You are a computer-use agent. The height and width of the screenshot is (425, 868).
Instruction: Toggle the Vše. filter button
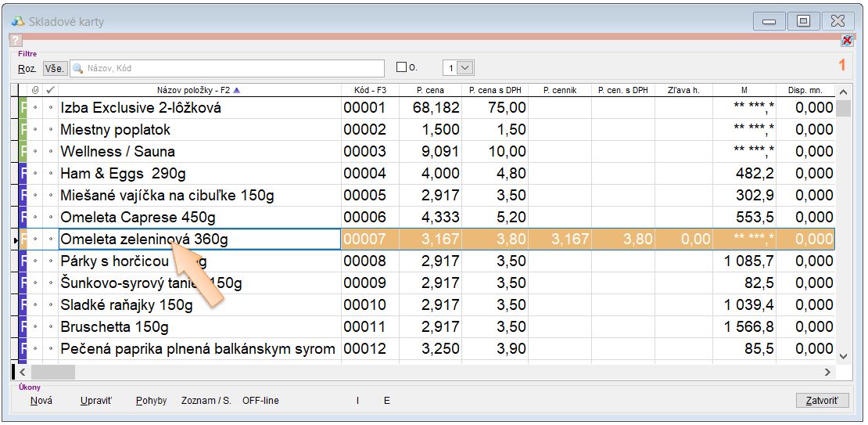click(54, 68)
